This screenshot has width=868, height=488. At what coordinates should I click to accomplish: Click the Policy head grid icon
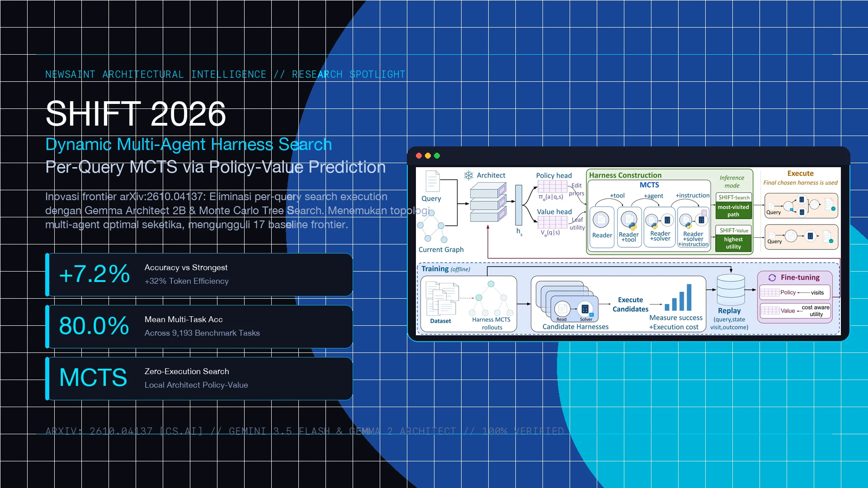pos(552,186)
